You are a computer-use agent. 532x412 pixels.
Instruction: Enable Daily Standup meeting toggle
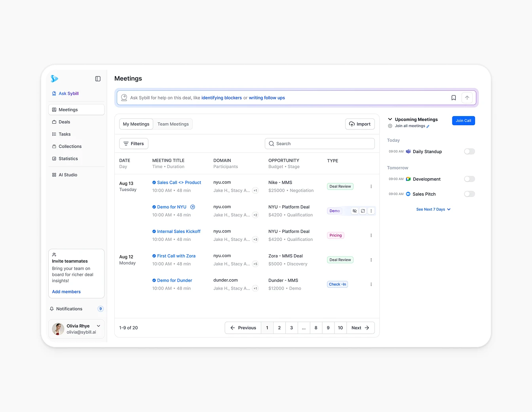coord(469,151)
